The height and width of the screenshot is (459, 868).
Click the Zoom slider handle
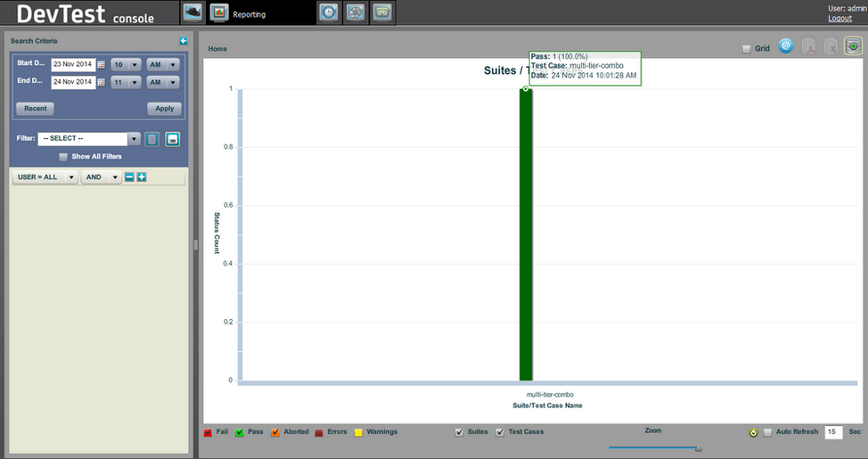(x=699, y=448)
